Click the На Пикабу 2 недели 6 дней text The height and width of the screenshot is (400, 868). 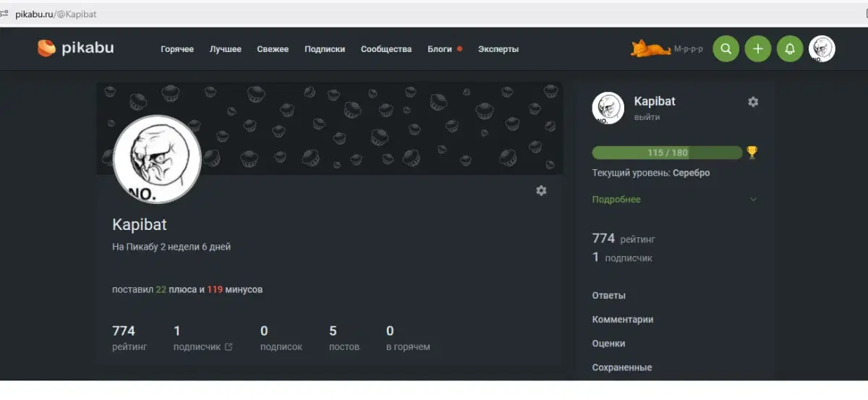pyautogui.click(x=171, y=247)
